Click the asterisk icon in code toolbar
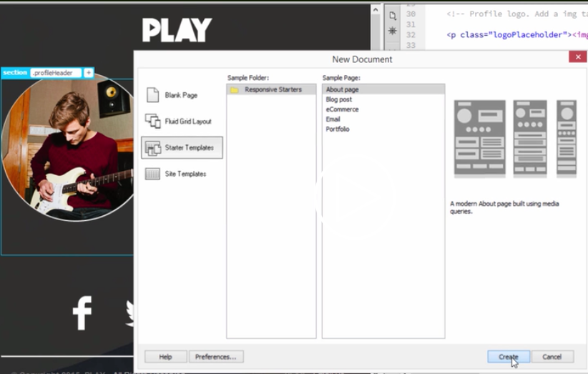The height and width of the screenshot is (374, 588). 392,31
